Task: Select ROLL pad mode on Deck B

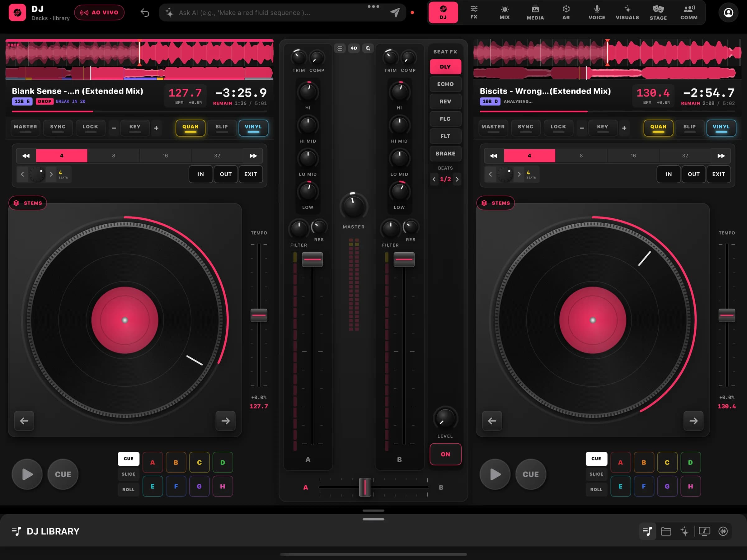Action: pyautogui.click(x=596, y=489)
